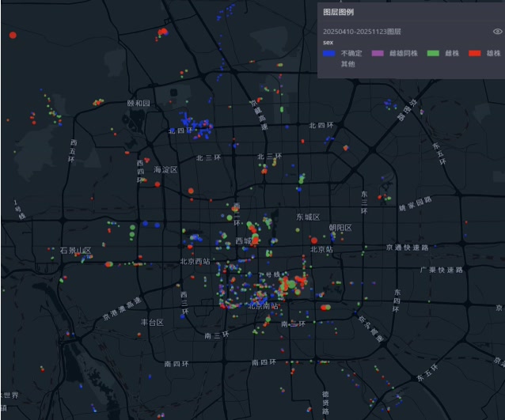Click the 颐和园 map label
The image size is (505, 420).
pyautogui.click(x=139, y=104)
